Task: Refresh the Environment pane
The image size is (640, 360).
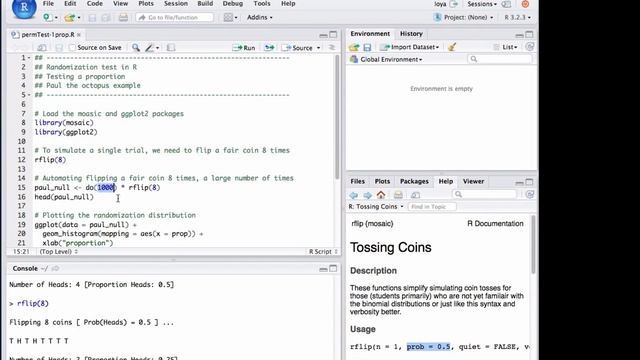Action: point(530,47)
